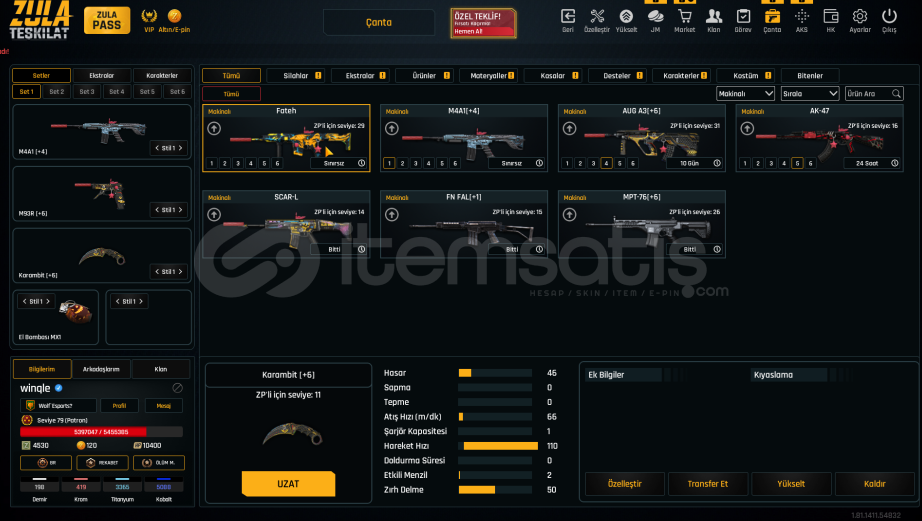Click the Mesaj button
The image size is (922, 521).
163,406
